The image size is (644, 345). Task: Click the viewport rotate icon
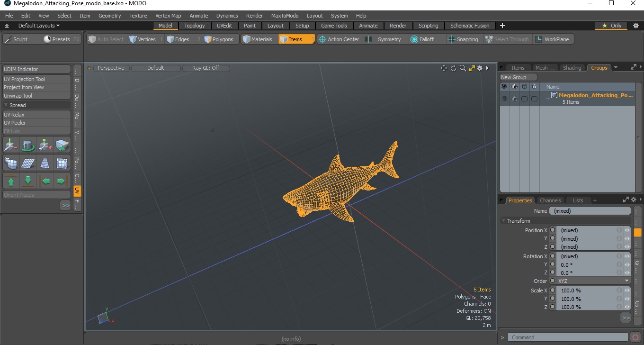click(453, 68)
